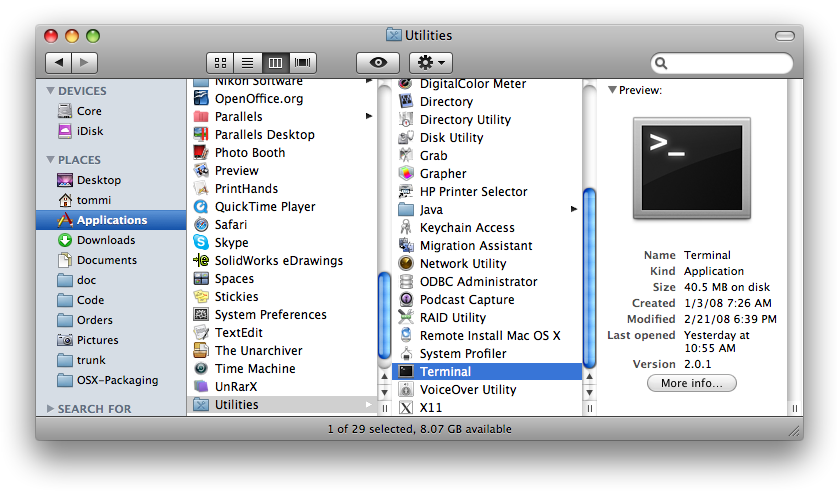837x493 pixels.
Task: Select X11 utility
Action: click(487, 408)
